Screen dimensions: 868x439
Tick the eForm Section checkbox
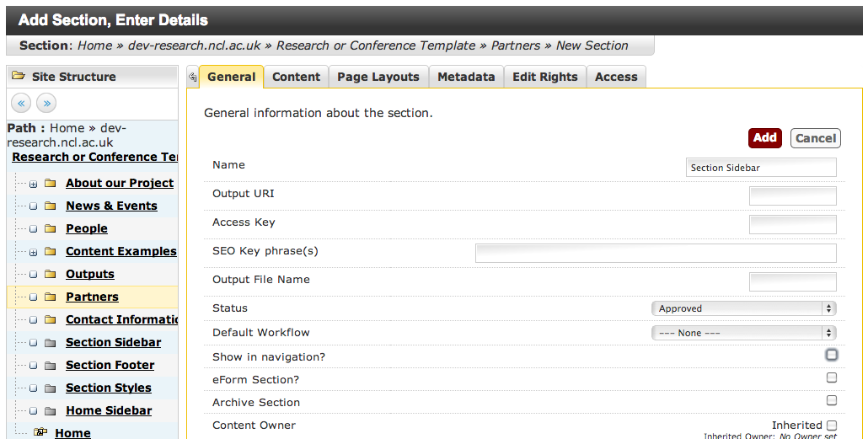point(832,378)
